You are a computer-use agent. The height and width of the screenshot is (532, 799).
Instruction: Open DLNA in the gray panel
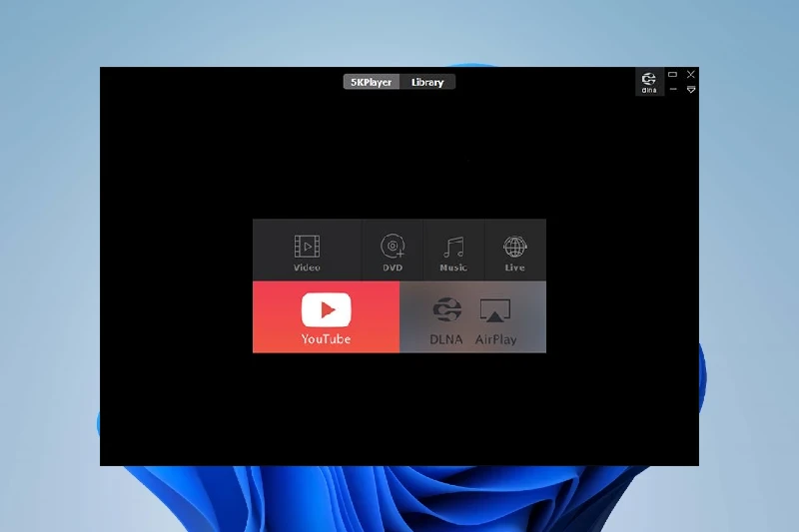(x=446, y=320)
